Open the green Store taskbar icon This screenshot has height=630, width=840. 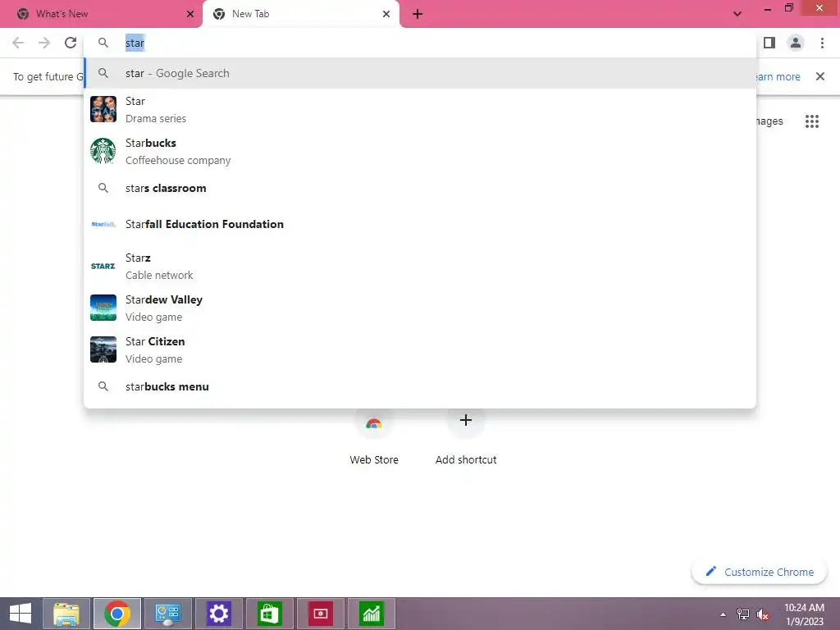[269, 614]
